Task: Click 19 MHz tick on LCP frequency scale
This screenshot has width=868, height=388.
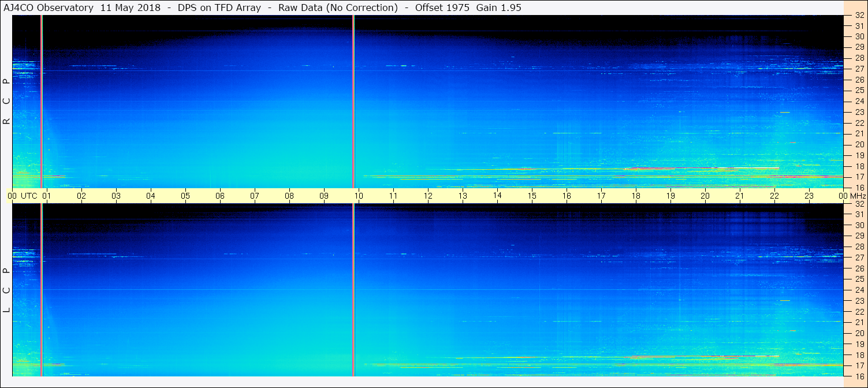Action: click(x=859, y=344)
